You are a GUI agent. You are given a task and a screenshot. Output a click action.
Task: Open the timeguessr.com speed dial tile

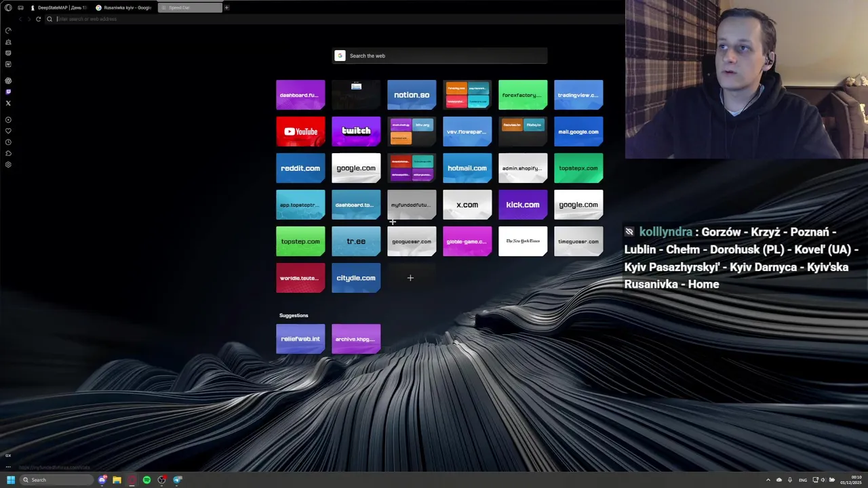click(x=578, y=241)
